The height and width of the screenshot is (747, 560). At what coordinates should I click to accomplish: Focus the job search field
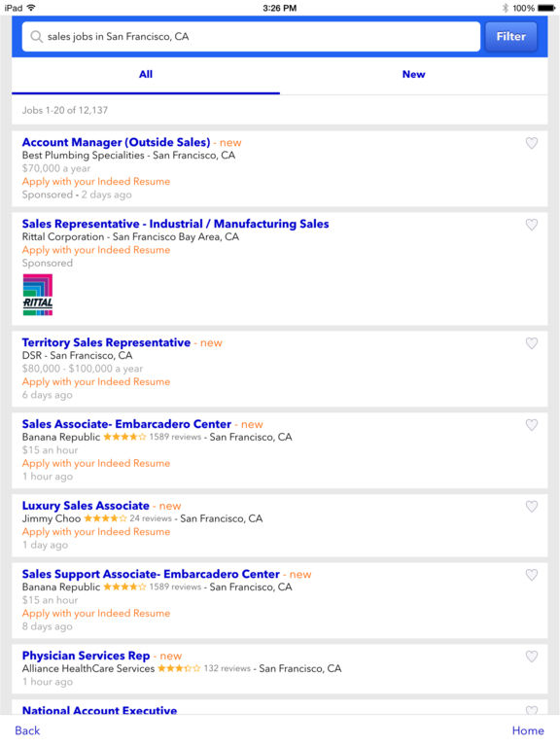[x=251, y=36]
